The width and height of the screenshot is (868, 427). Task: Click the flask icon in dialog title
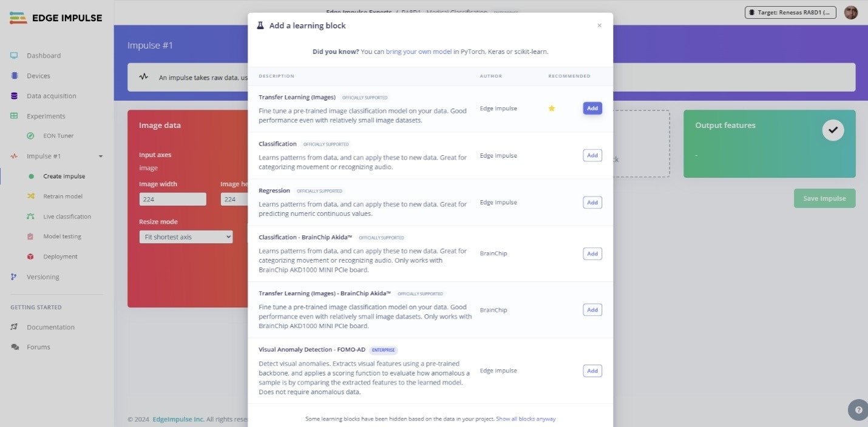pos(260,25)
